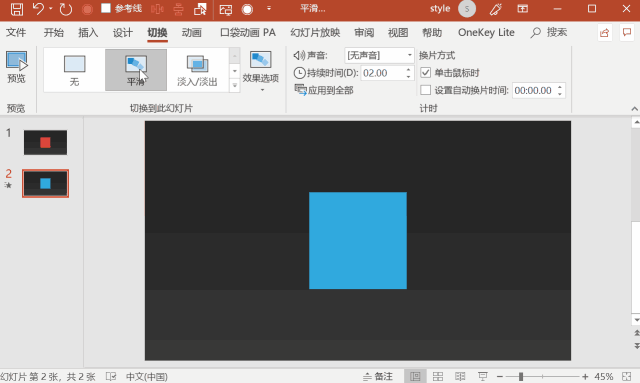Image resolution: width=640 pixels, height=383 pixels.
Task: Open the 文件 menu
Action: (16, 32)
